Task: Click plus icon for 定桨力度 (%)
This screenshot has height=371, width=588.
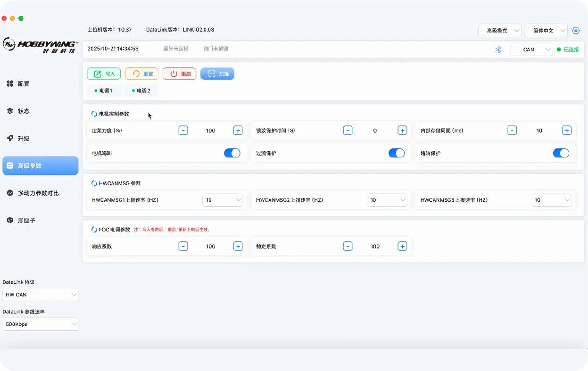Action: point(238,131)
